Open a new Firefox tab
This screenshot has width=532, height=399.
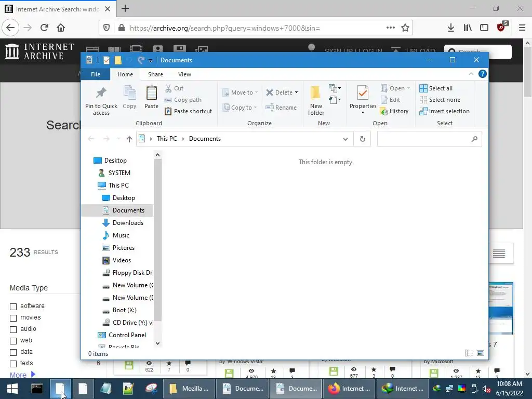(x=125, y=8)
